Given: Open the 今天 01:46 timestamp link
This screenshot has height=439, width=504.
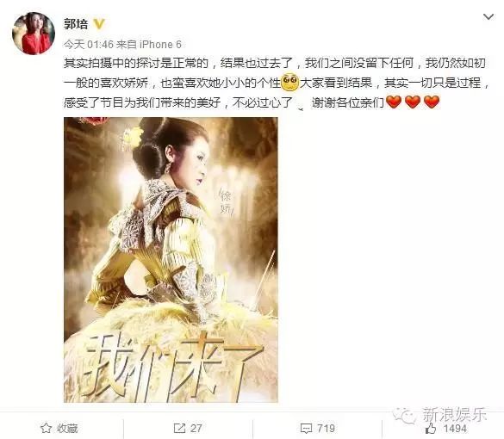Looking at the screenshot, I should tap(89, 44).
